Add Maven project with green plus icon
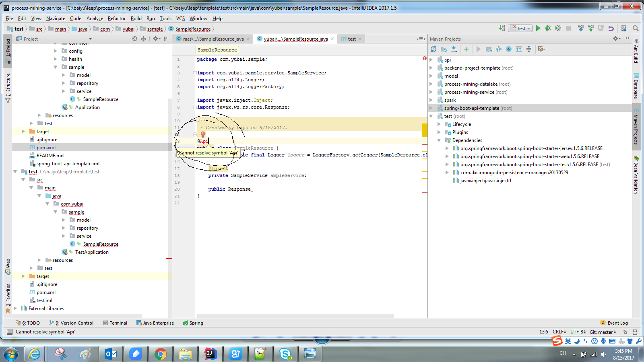Screen dimensions: 644x362 pos(466,49)
